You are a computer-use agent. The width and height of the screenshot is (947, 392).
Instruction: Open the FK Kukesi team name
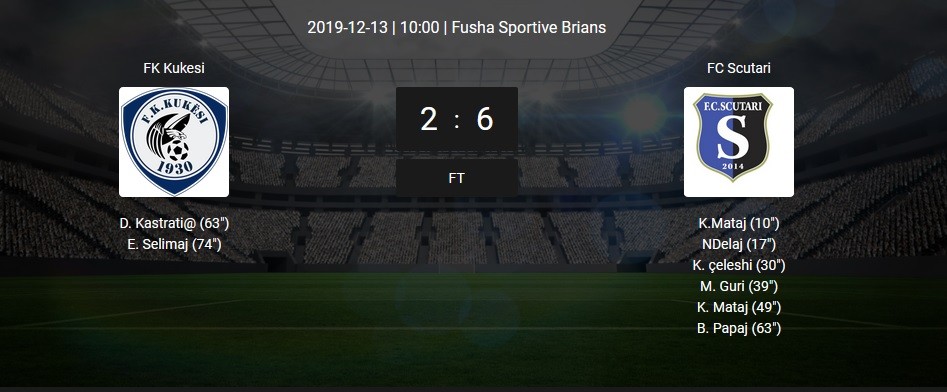tap(174, 68)
